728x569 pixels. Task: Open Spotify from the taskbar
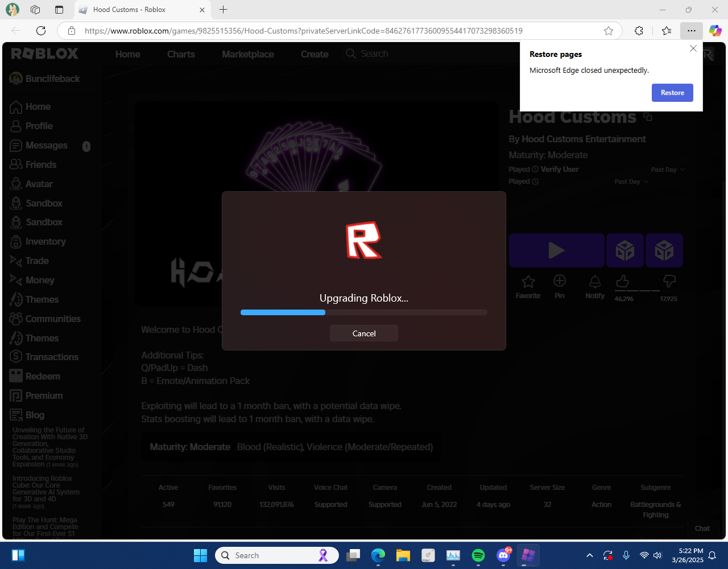[478, 555]
